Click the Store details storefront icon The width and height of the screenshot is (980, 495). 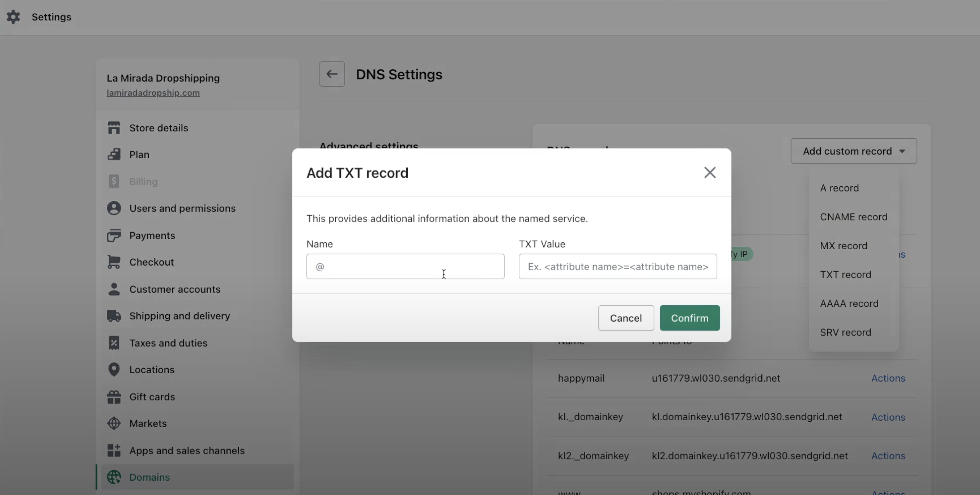(x=114, y=128)
